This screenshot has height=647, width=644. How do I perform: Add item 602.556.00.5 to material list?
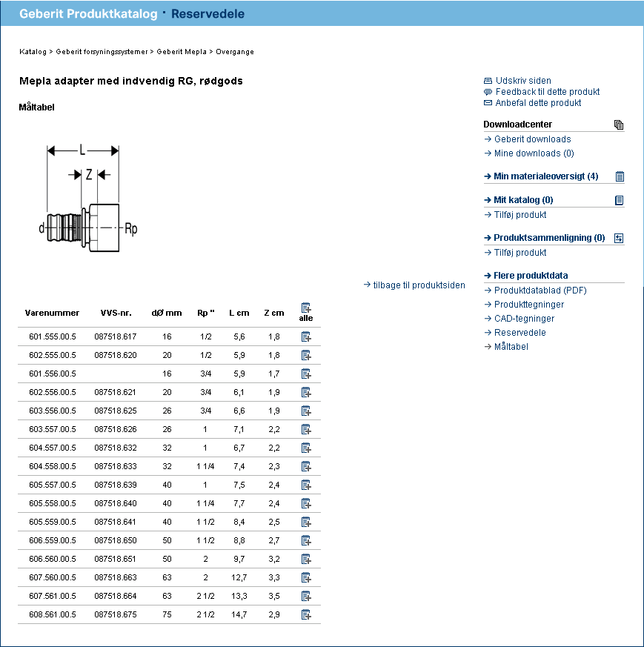(x=306, y=392)
